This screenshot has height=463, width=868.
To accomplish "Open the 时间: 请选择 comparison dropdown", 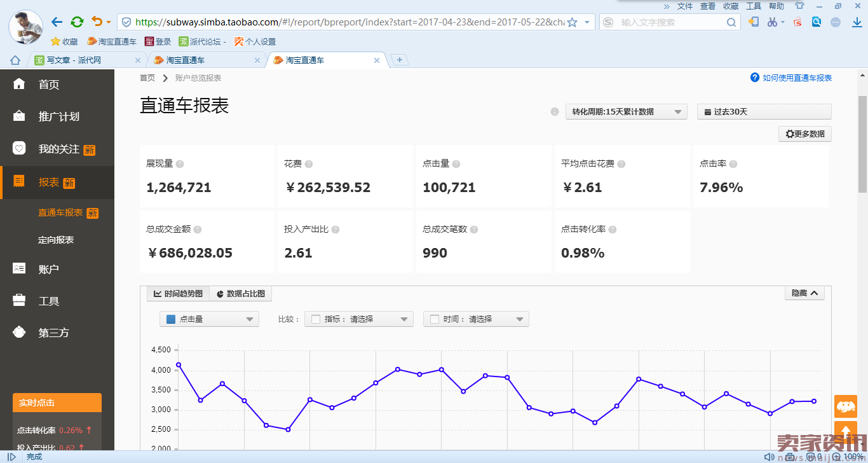I will click(x=476, y=319).
